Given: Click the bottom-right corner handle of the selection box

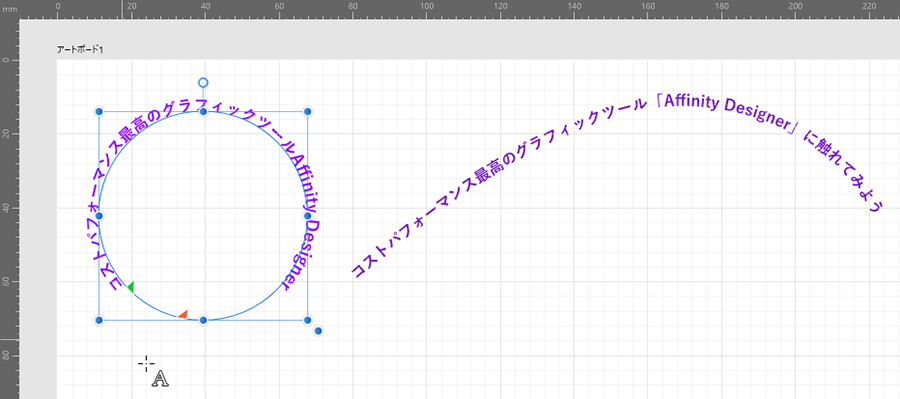Looking at the screenshot, I should click(308, 320).
